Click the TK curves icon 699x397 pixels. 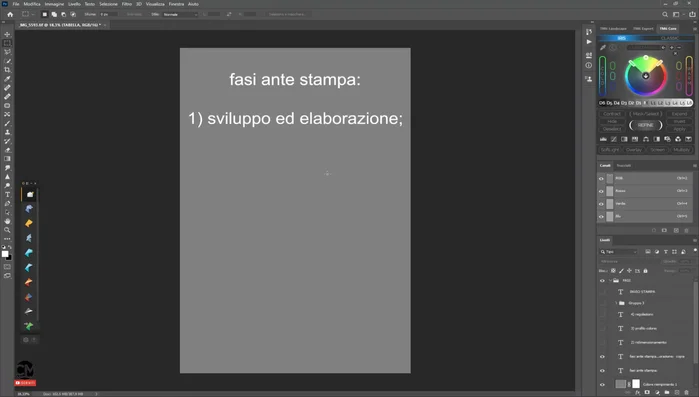coord(614,139)
